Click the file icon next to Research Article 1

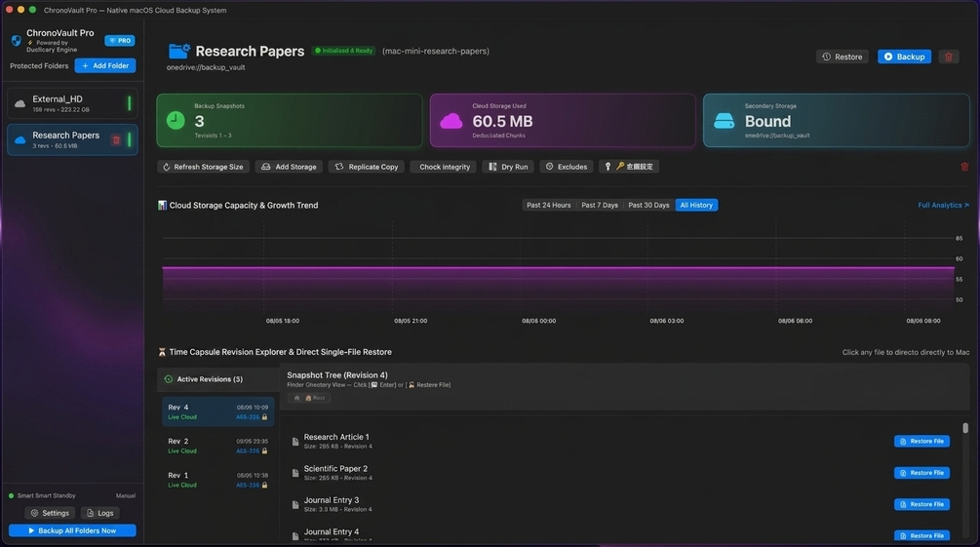(x=295, y=442)
